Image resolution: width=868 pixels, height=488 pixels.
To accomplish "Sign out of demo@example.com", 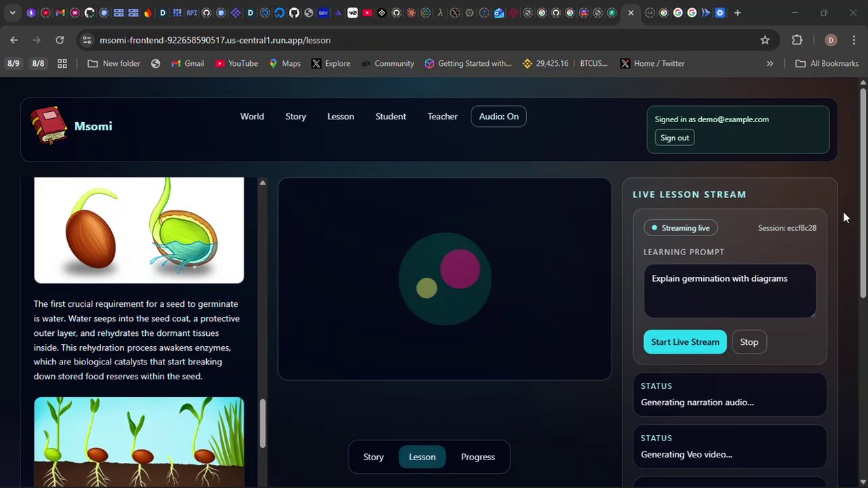I will pyautogui.click(x=674, y=138).
